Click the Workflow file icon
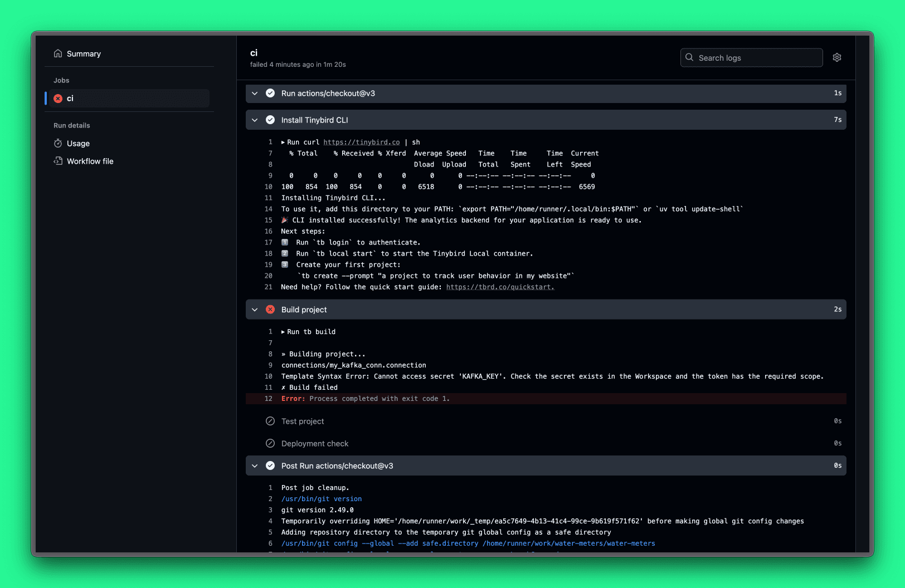The width and height of the screenshot is (905, 588). [58, 161]
